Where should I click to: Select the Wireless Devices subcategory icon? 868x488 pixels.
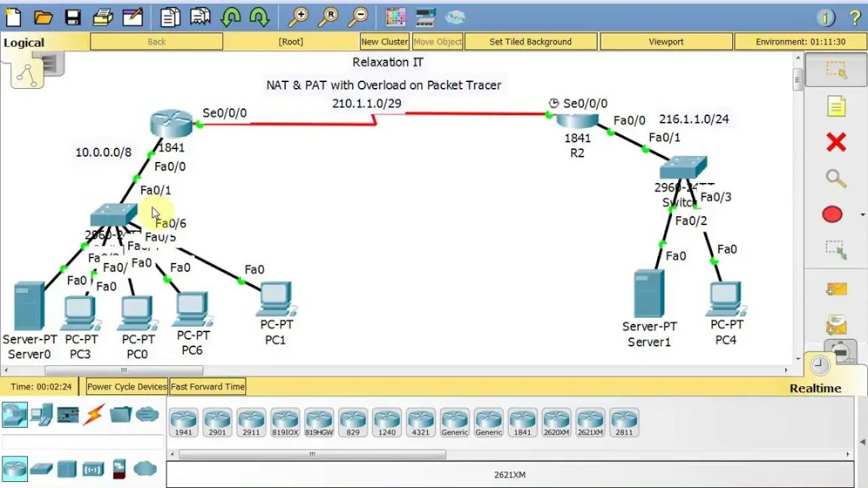pyautogui.click(x=93, y=468)
